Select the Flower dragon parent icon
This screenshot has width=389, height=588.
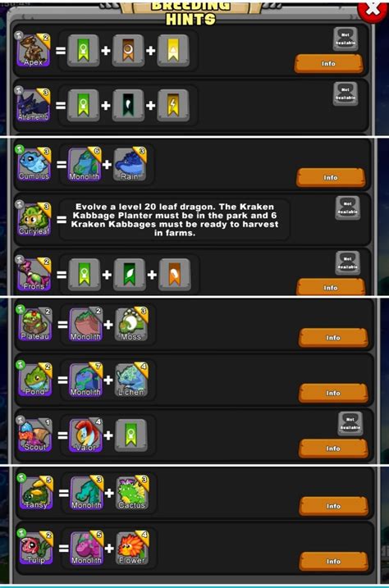(132, 548)
